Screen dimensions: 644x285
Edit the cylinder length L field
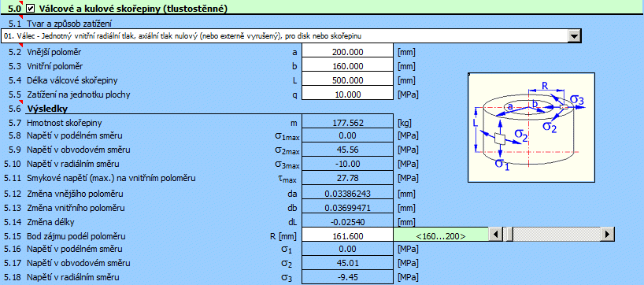click(x=347, y=80)
